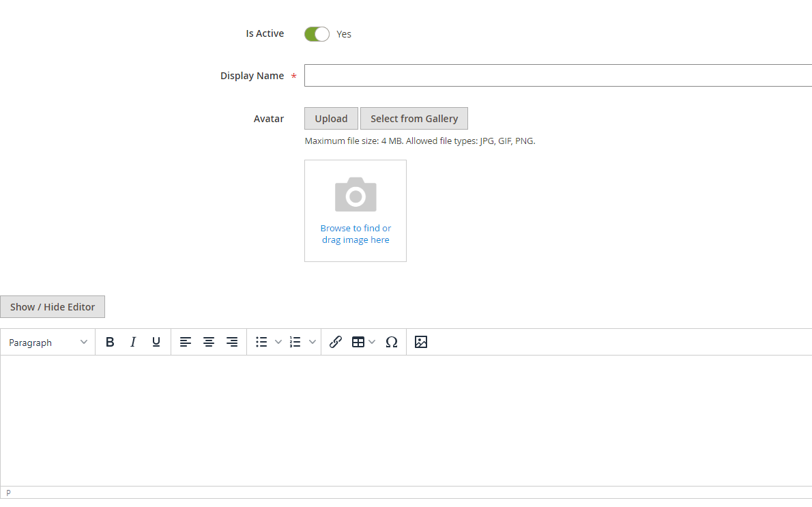This screenshot has width=812, height=507.
Task: Click the 'Is Active' field label
Action: 265,33
